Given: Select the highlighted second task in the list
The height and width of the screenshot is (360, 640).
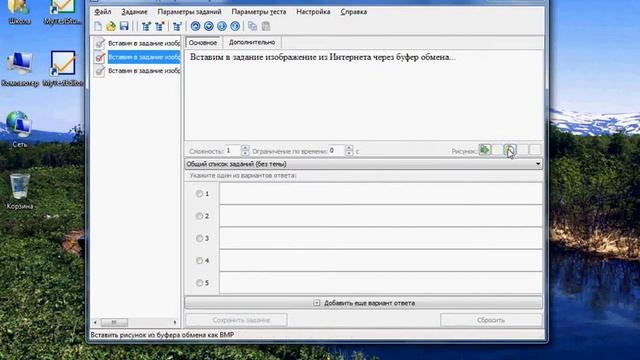Looking at the screenshot, I should pyautogui.click(x=144, y=57).
